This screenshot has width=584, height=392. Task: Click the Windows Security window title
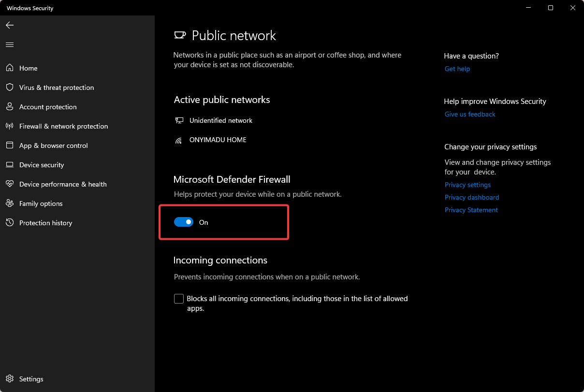[30, 8]
